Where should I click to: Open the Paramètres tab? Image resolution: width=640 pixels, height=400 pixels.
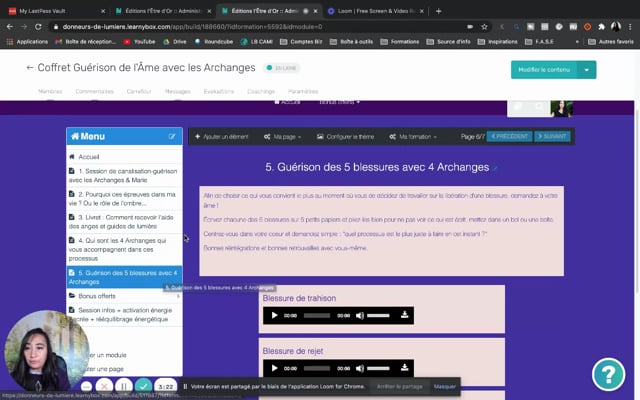(303, 91)
